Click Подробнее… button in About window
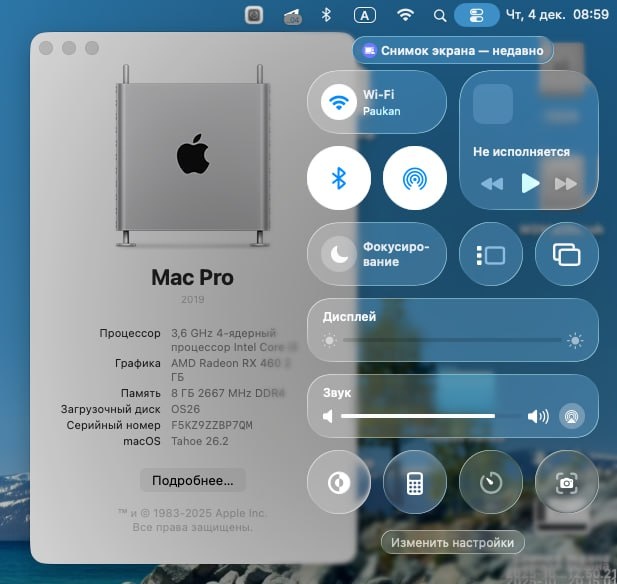 coord(193,480)
